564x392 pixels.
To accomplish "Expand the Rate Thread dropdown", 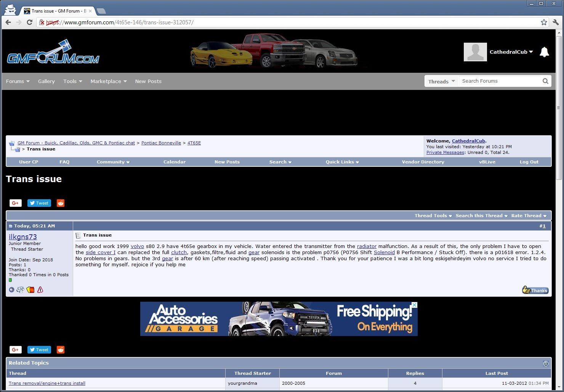I will 529,216.
